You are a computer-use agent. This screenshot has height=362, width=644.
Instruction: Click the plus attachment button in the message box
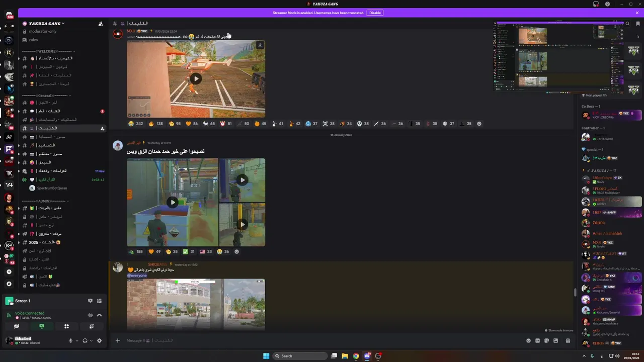click(x=118, y=340)
